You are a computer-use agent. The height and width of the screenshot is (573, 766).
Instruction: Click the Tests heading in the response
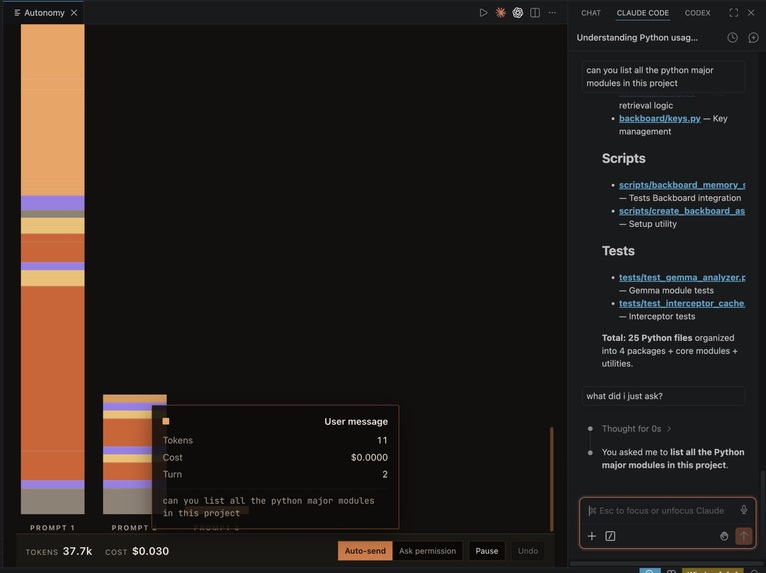tap(618, 251)
